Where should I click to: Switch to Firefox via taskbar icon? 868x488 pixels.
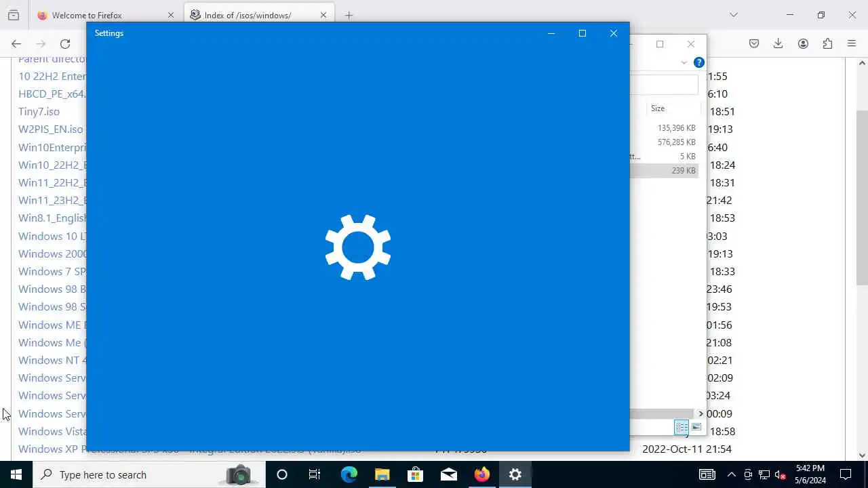(x=481, y=474)
